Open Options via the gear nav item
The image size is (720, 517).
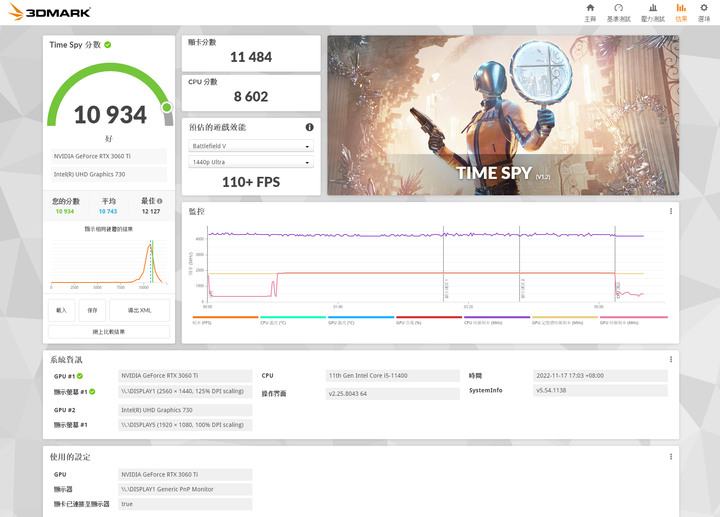[x=704, y=13]
